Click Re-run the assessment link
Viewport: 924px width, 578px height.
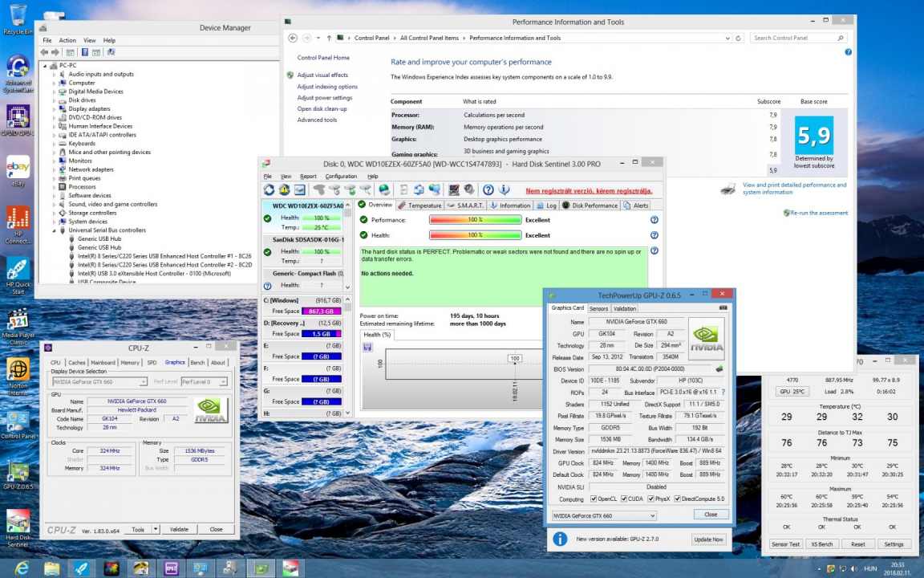tap(818, 213)
